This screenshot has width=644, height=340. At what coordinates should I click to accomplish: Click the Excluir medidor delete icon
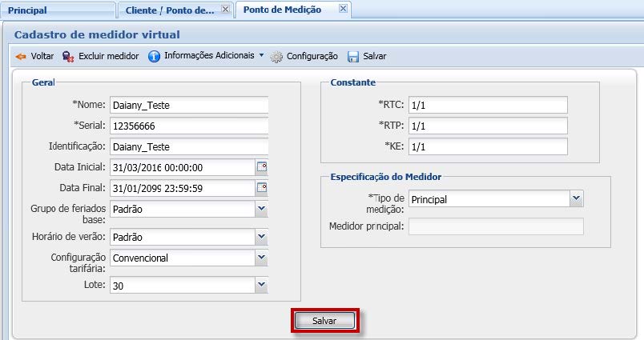pyautogui.click(x=68, y=57)
